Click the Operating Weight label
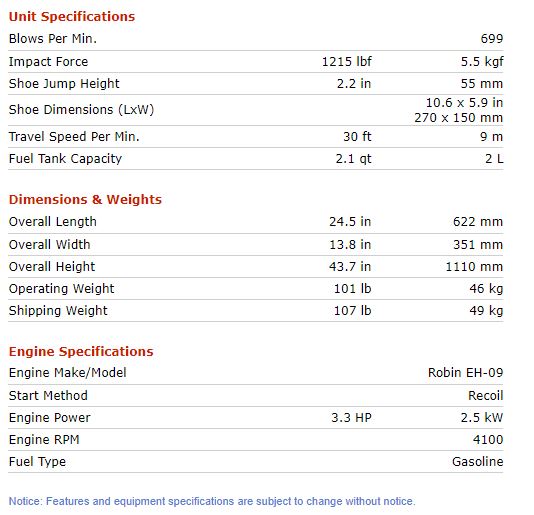This screenshot has width=534, height=515. (61, 289)
